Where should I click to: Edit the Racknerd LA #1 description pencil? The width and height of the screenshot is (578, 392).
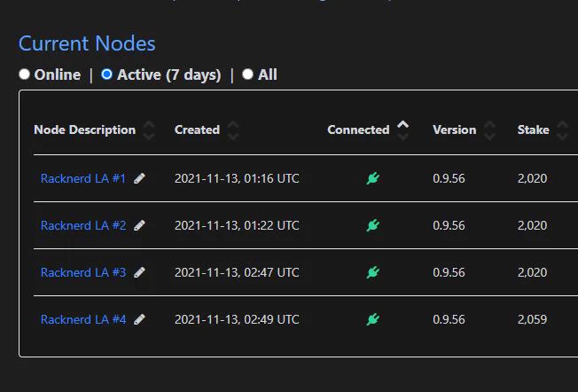[x=139, y=178]
